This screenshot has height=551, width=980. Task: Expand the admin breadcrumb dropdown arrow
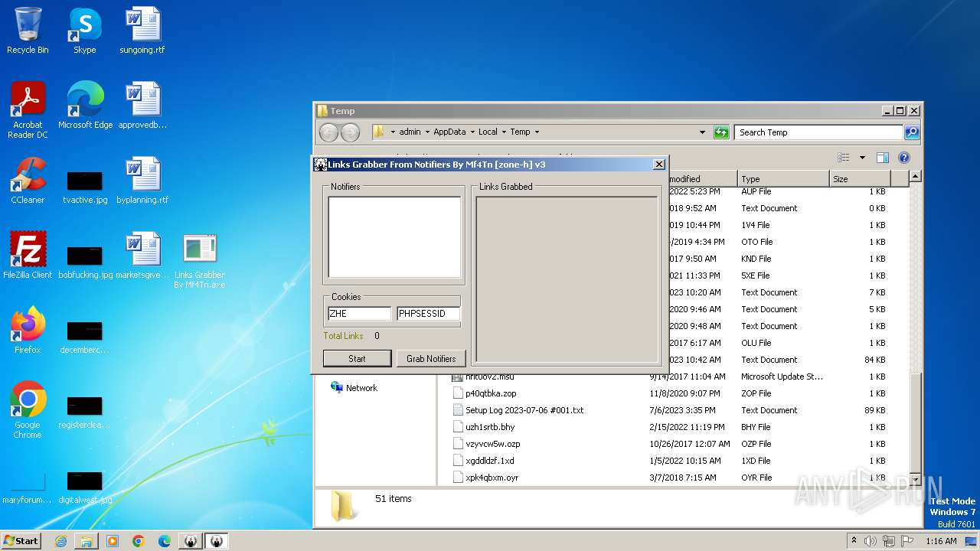[427, 132]
